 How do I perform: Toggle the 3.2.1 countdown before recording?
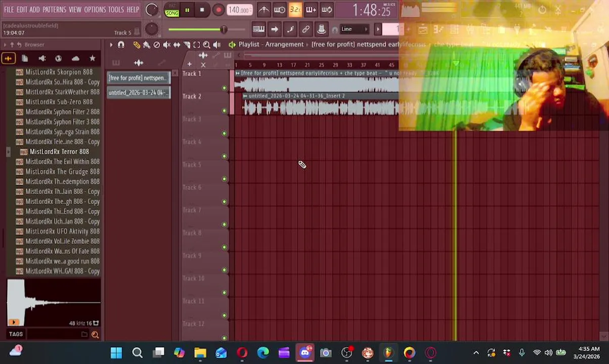pos(295,10)
